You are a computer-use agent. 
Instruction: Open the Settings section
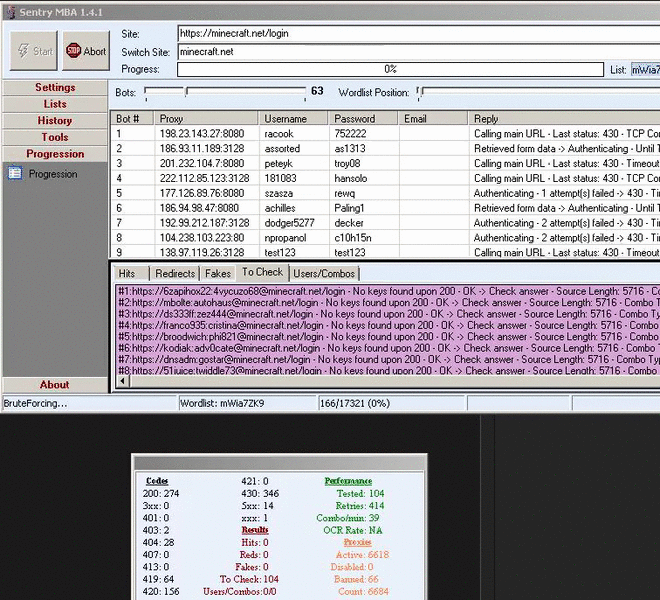55,87
